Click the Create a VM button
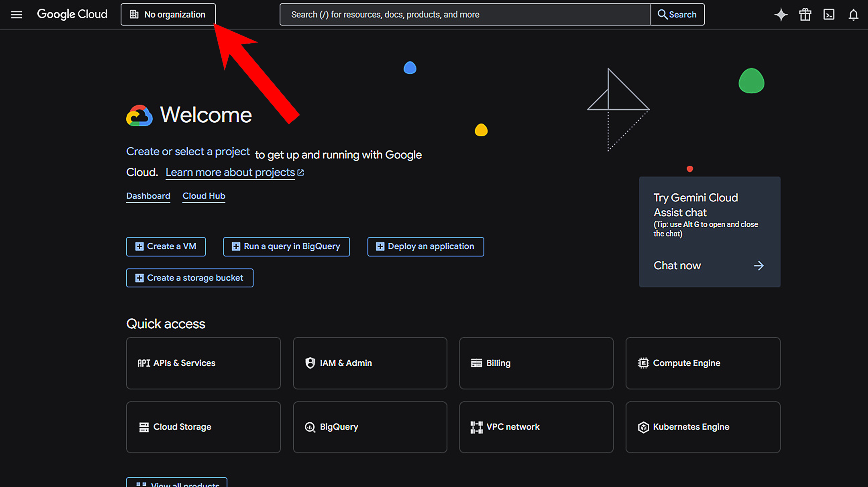 [x=166, y=247]
